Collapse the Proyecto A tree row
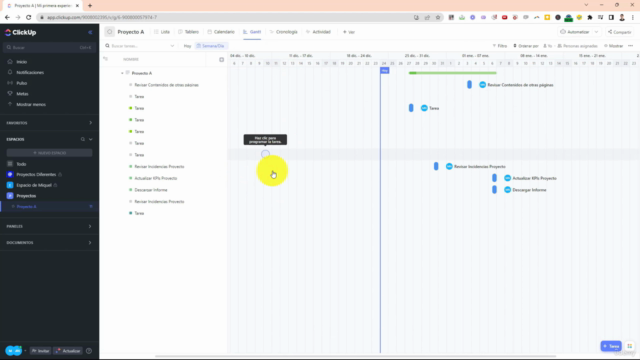 [x=122, y=73]
